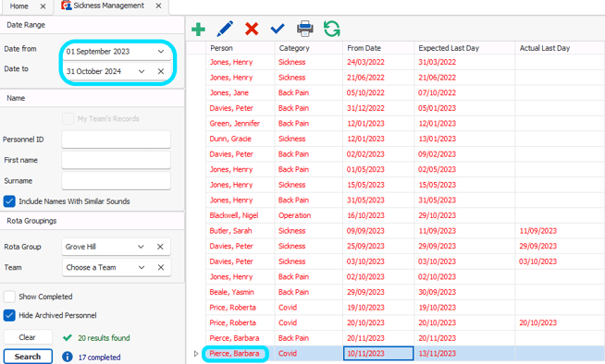Open the Rota Group dropdown showing Grove Hill

tap(141, 247)
